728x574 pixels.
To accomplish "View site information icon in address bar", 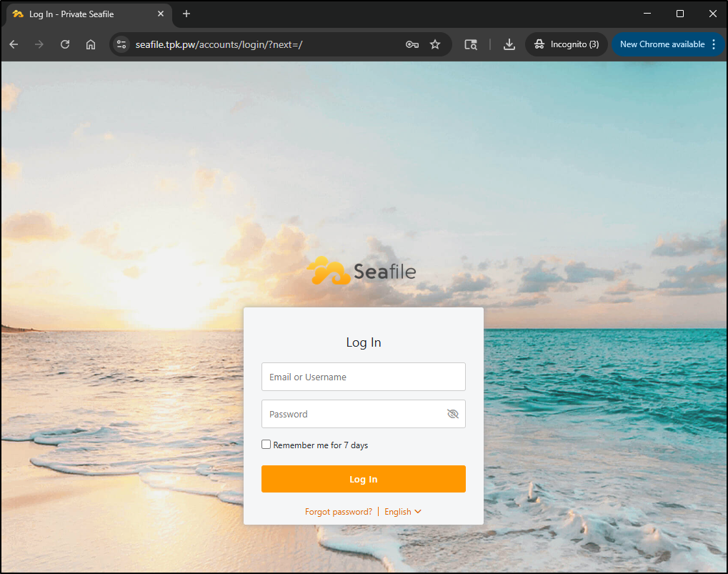I will (x=121, y=44).
